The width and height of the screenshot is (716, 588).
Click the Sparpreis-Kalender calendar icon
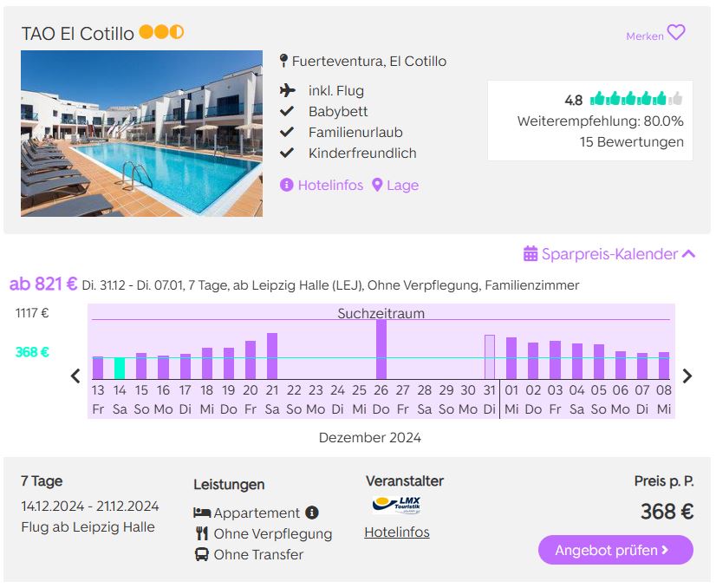click(x=530, y=253)
